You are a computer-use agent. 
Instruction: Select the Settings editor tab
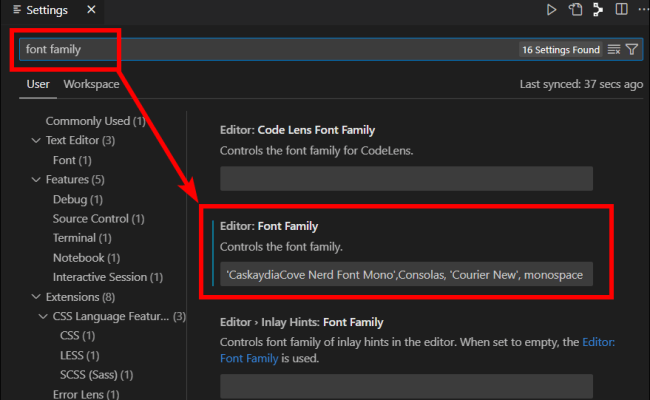click(x=53, y=10)
